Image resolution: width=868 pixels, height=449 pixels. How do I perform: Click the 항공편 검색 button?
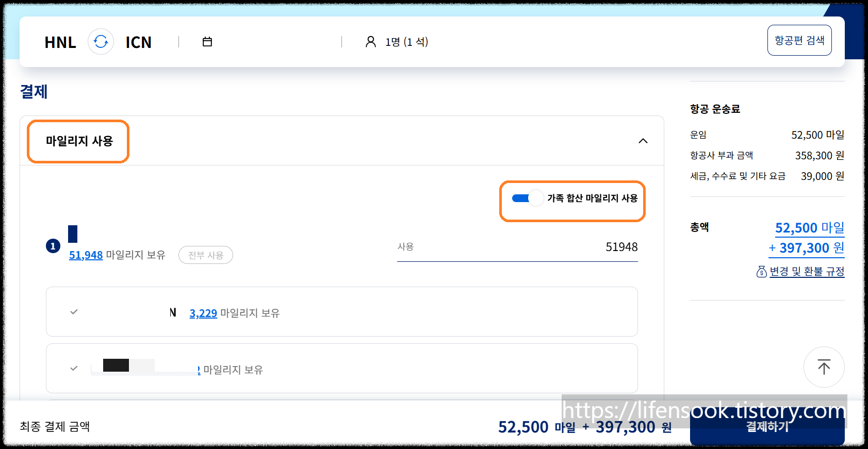[x=799, y=40]
